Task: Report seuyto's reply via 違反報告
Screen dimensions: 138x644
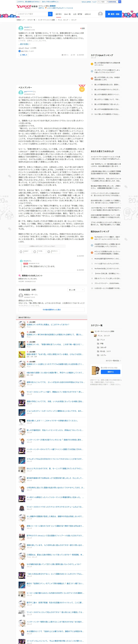Action: click(80, 270)
